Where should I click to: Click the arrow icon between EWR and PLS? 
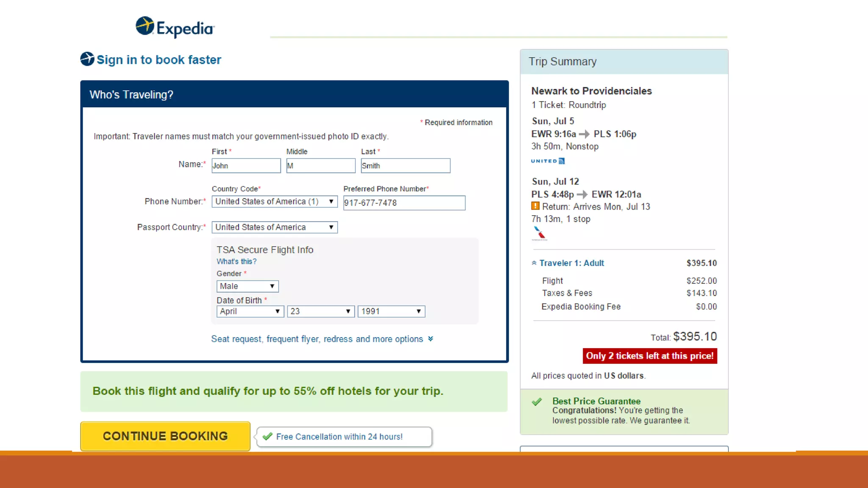click(x=584, y=134)
